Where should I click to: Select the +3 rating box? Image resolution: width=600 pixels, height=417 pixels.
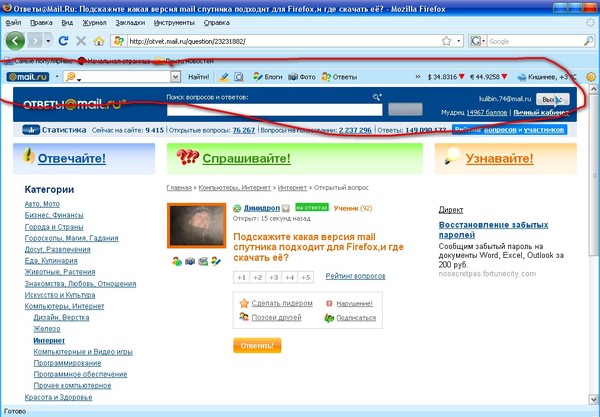pyautogui.click(x=273, y=277)
